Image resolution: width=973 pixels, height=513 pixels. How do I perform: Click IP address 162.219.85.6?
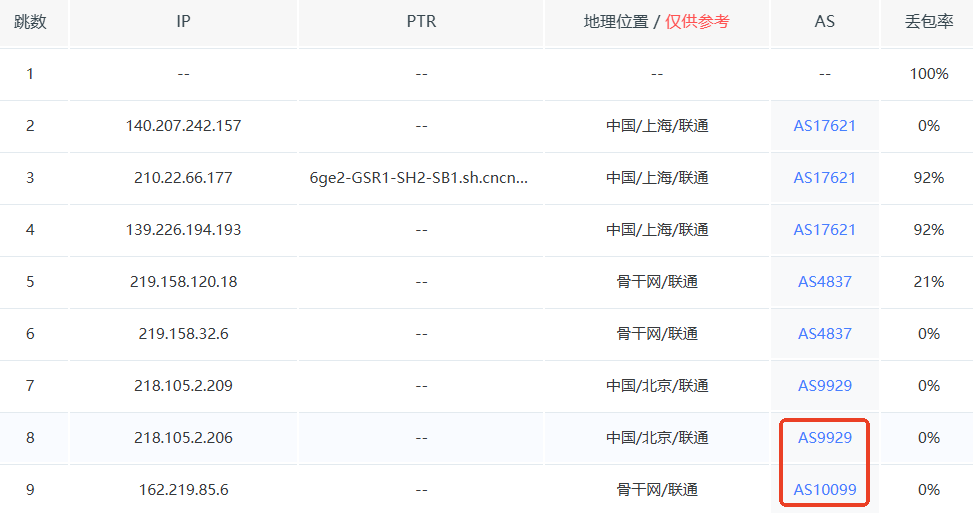point(183,490)
